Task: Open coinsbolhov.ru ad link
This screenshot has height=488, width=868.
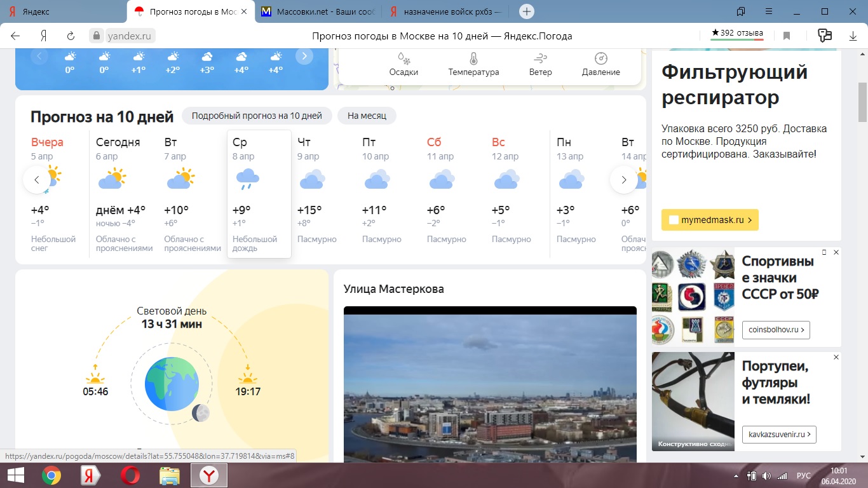Action: tap(776, 330)
